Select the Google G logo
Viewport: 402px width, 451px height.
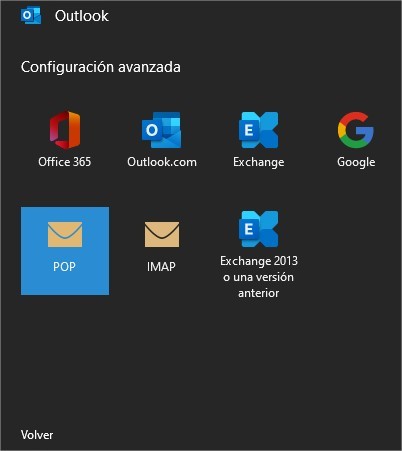coord(356,130)
